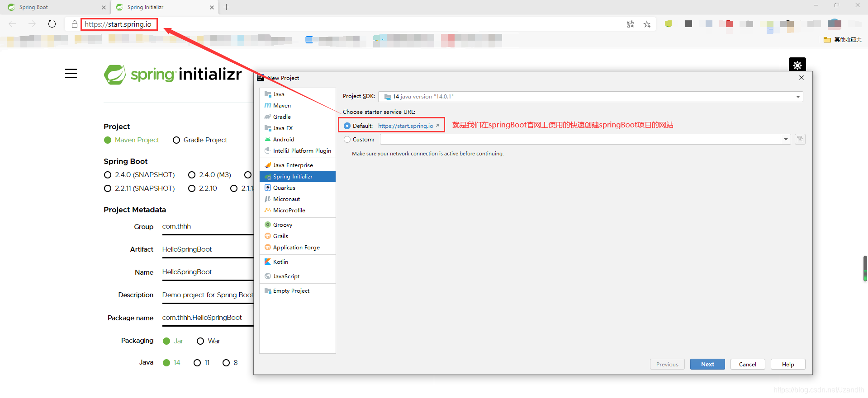Click the Previous button

(x=667, y=365)
